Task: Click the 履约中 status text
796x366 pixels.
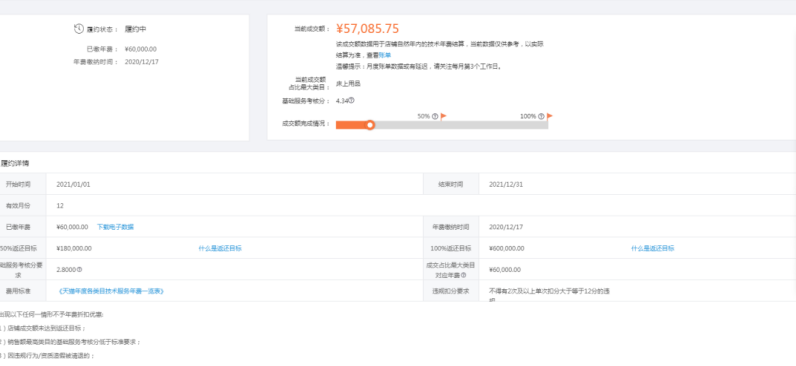Action: coord(136,29)
